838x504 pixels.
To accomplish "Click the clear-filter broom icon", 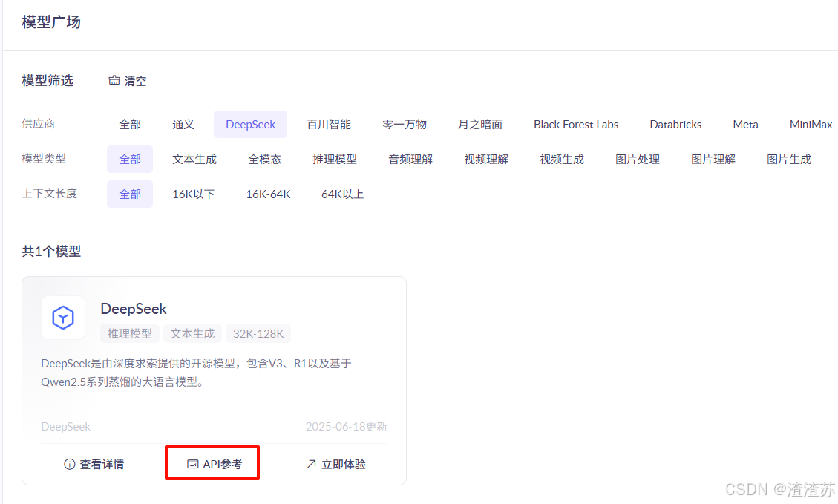I will click(114, 81).
